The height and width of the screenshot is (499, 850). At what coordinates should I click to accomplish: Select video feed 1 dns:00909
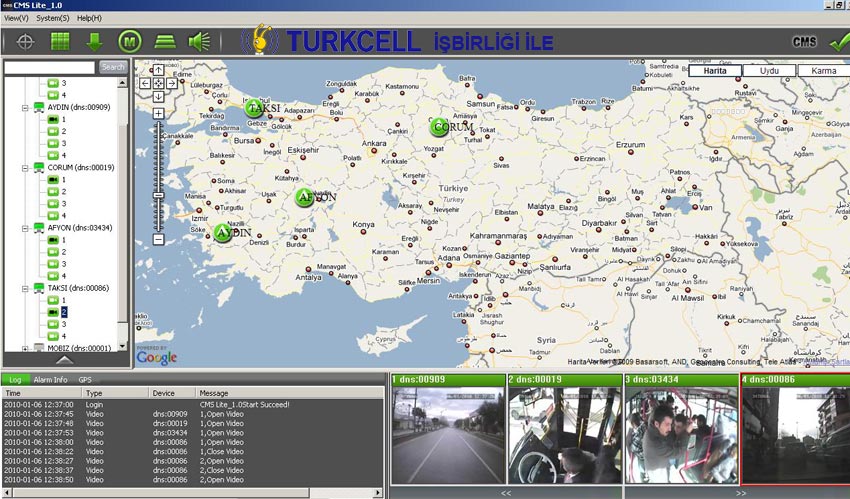448,429
